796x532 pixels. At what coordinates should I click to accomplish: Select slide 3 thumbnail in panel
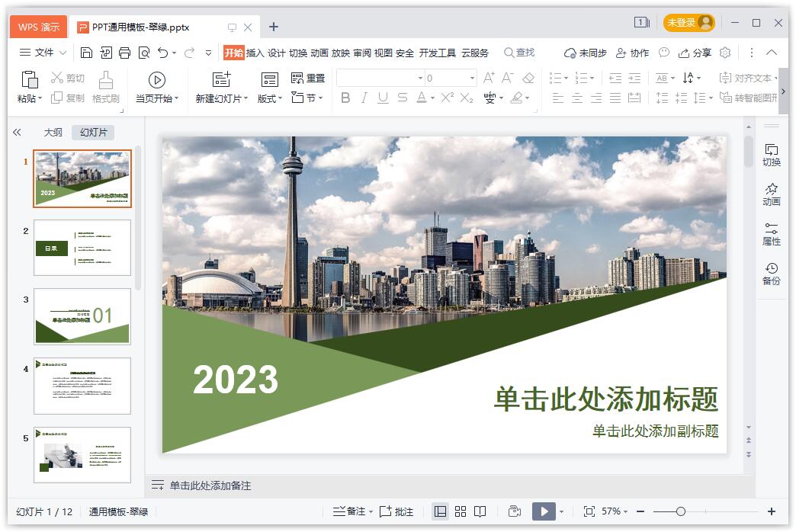[82, 316]
